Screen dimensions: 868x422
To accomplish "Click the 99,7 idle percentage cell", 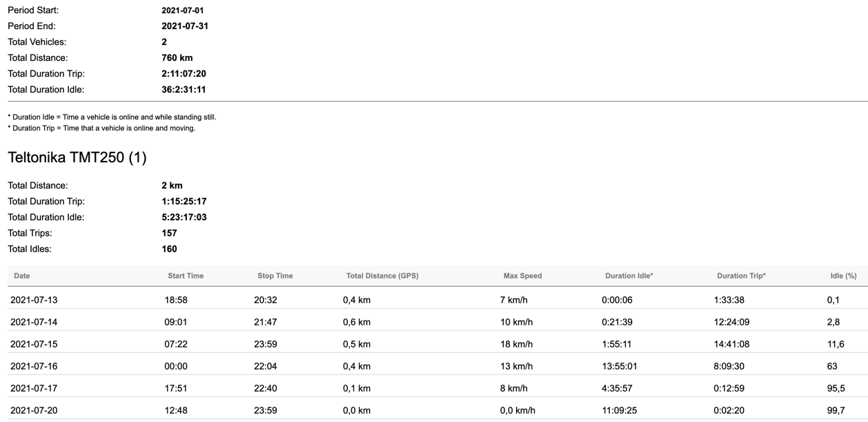I will (836, 410).
